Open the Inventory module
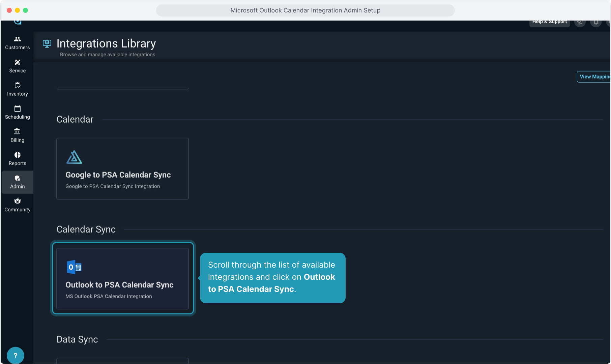This screenshot has height=364, width=611. click(17, 89)
